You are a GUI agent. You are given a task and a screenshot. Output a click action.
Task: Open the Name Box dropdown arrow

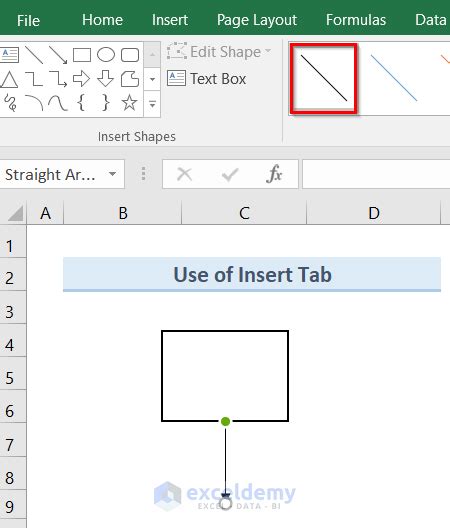pyautogui.click(x=112, y=174)
